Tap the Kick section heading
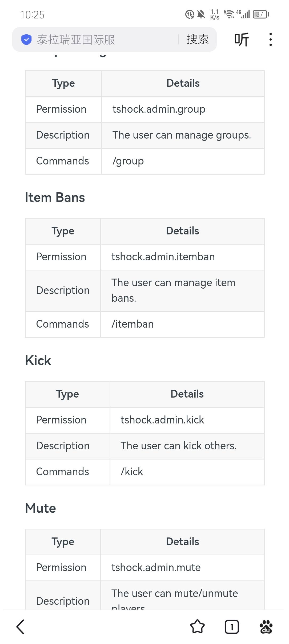This screenshot has width=289, height=644. [x=38, y=360]
